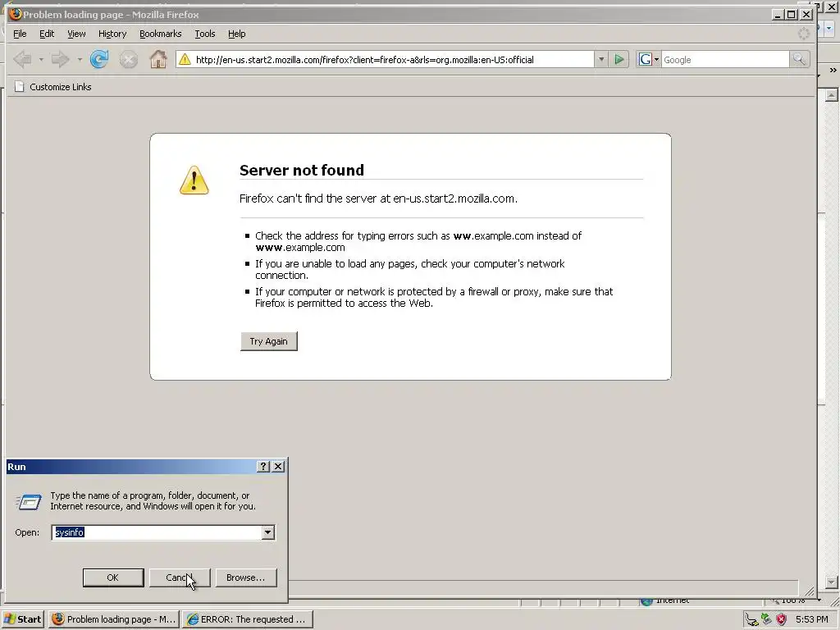The image size is (840, 630).
Task: Click the green Go arrow button
Action: (x=619, y=59)
